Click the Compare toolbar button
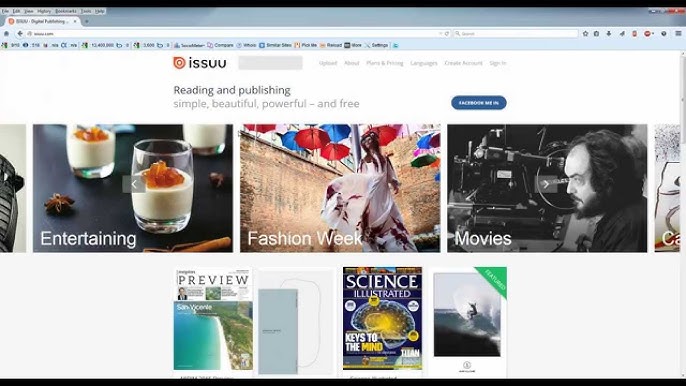Screen dimensions: 686x386 click(220, 45)
